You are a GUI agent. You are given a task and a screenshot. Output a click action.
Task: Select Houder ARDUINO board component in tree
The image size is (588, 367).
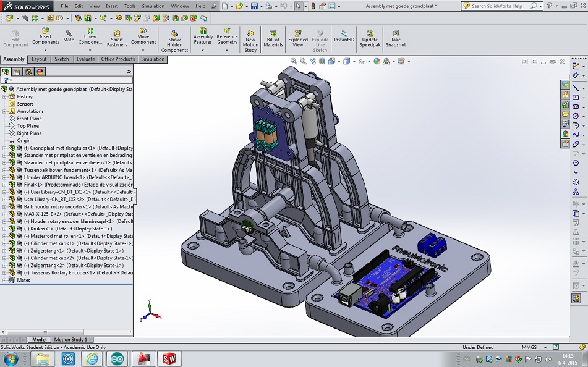(x=56, y=177)
